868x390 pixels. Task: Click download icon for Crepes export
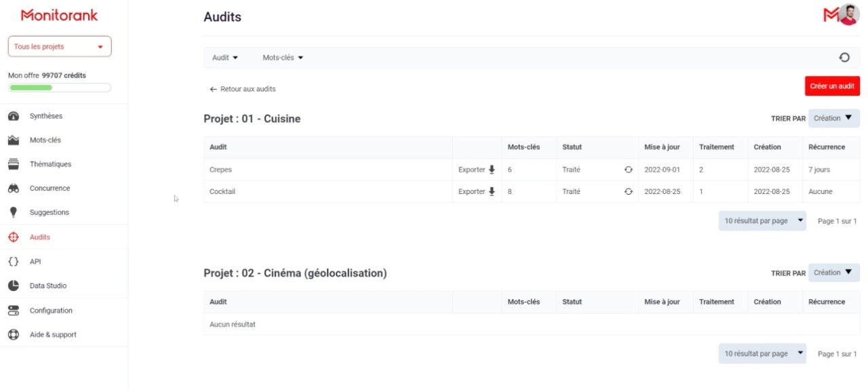coord(492,170)
